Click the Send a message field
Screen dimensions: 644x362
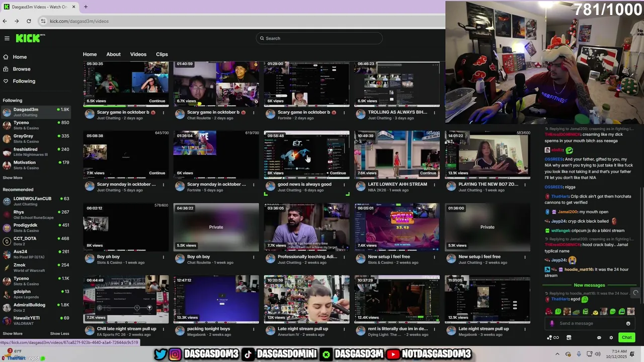pos(589,323)
